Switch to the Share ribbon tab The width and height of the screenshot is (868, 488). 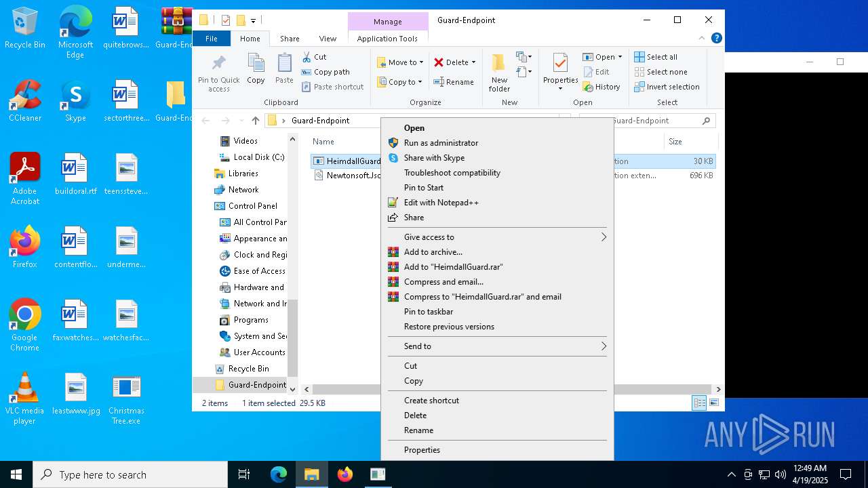[x=290, y=39]
